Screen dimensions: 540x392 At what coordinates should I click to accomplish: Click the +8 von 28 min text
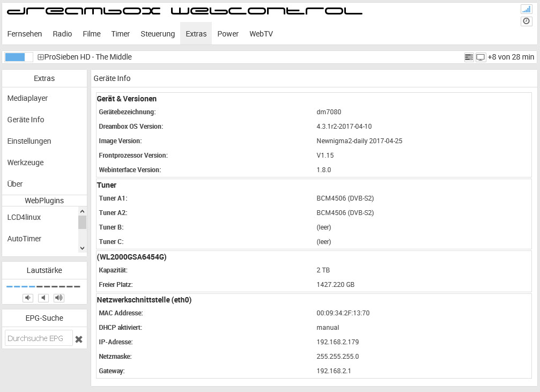tap(511, 57)
